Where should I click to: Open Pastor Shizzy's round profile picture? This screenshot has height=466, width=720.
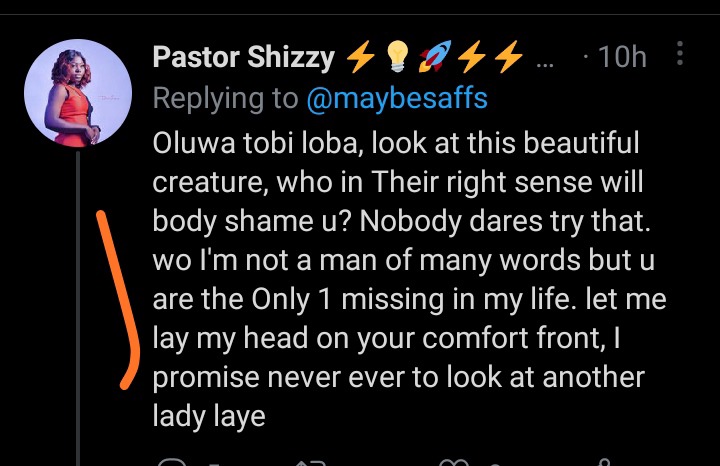tap(78, 93)
